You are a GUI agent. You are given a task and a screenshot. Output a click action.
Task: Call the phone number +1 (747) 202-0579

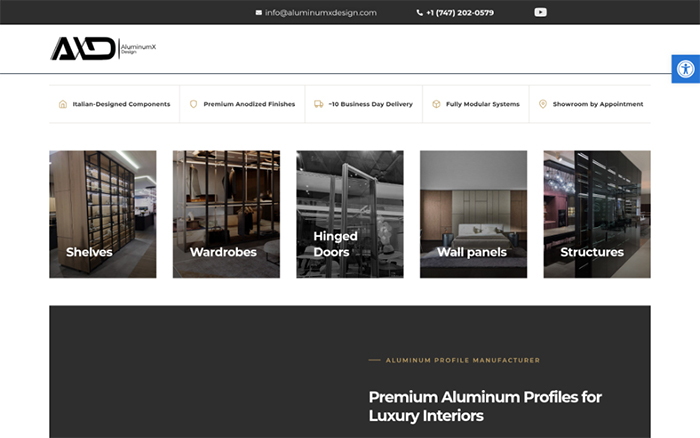click(460, 13)
